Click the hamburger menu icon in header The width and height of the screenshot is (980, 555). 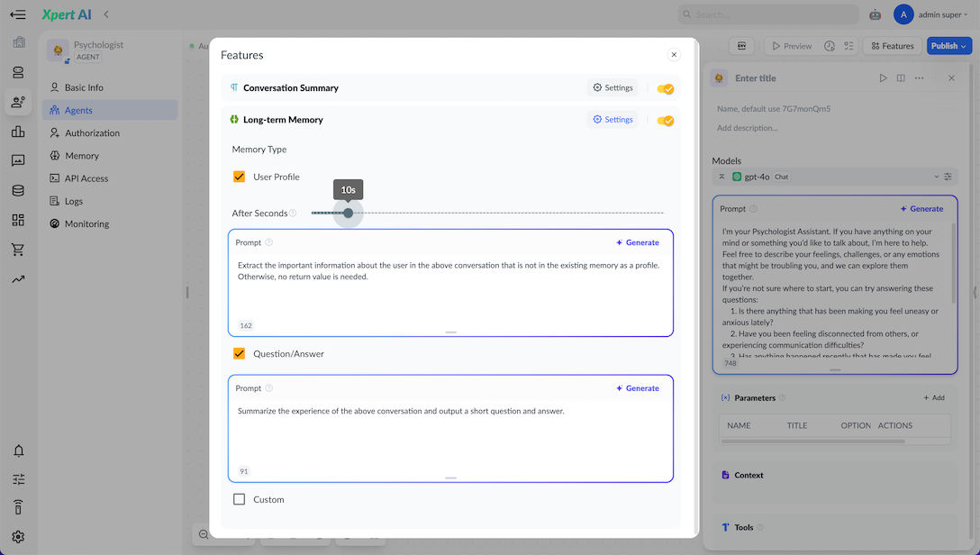[18, 14]
